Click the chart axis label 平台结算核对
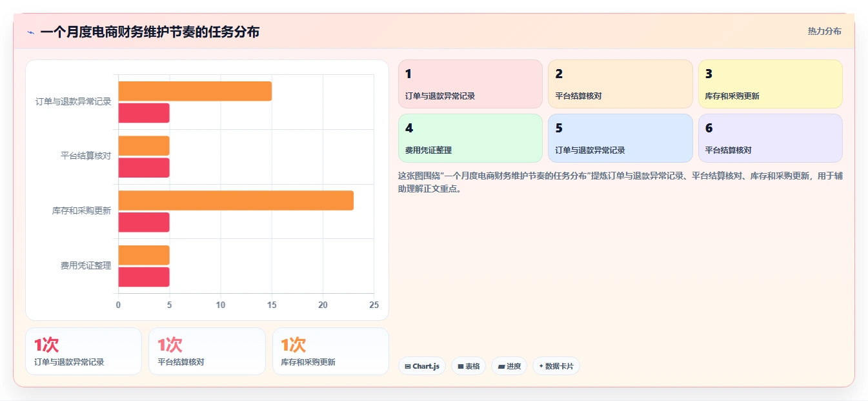 click(x=86, y=156)
